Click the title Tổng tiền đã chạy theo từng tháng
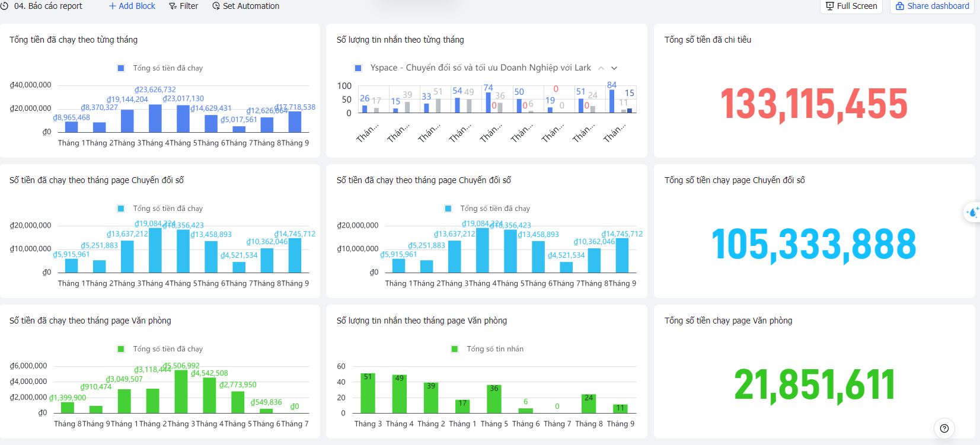Image resolution: width=980 pixels, height=445 pixels. click(x=74, y=40)
